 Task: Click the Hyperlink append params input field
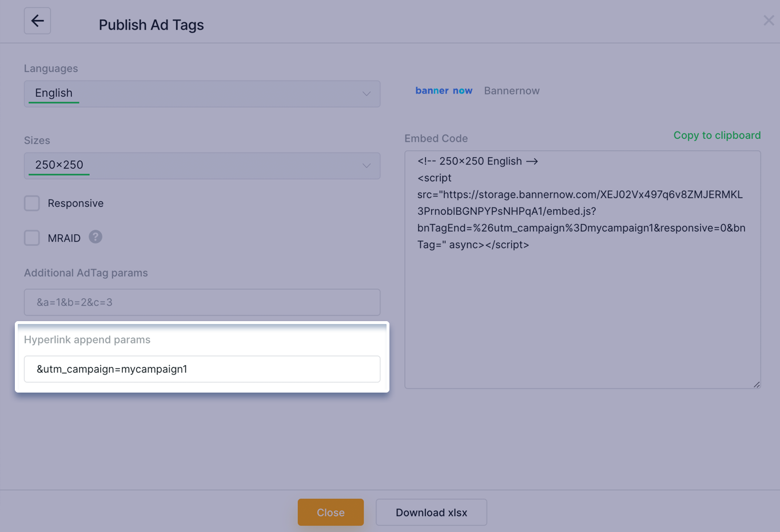202,369
